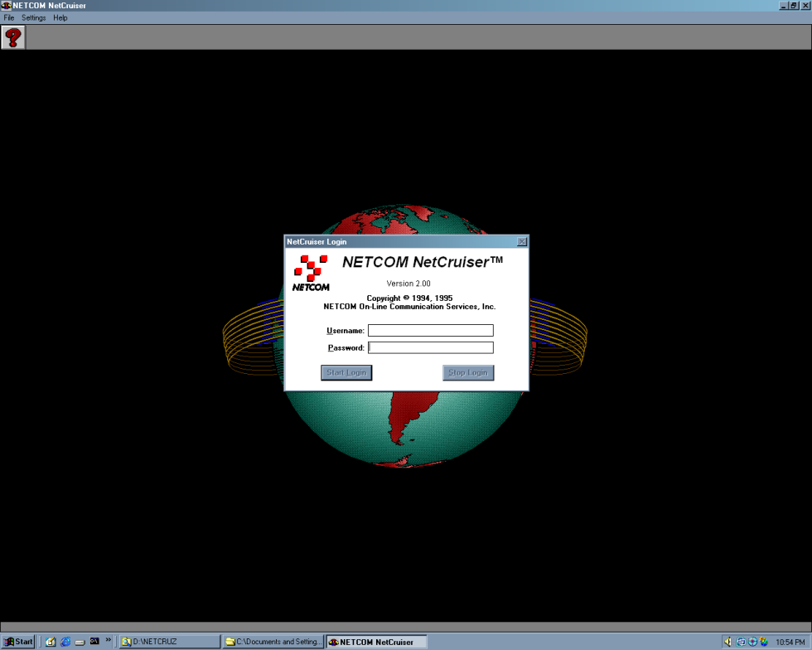
Task: Open the File menu
Action: pos(9,17)
